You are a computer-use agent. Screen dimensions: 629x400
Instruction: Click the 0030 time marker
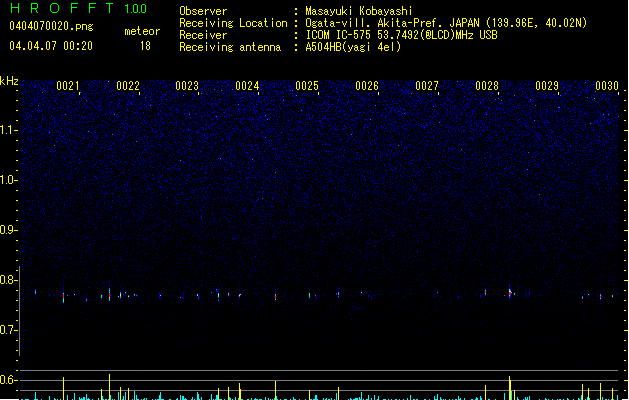coord(607,86)
